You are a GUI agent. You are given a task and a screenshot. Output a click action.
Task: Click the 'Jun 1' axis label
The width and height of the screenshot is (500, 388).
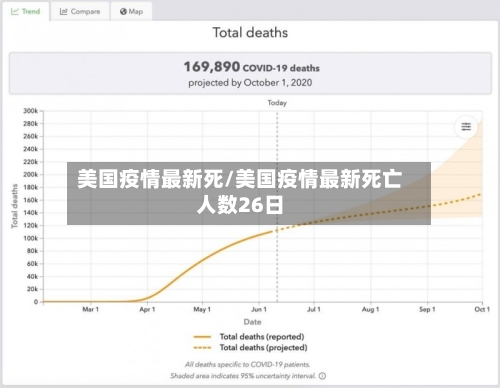[259, 310]
